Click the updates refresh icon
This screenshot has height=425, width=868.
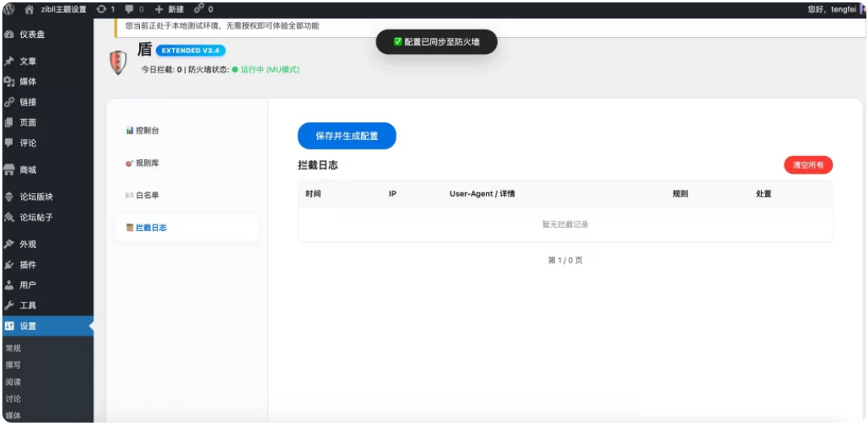click(101, 9)
